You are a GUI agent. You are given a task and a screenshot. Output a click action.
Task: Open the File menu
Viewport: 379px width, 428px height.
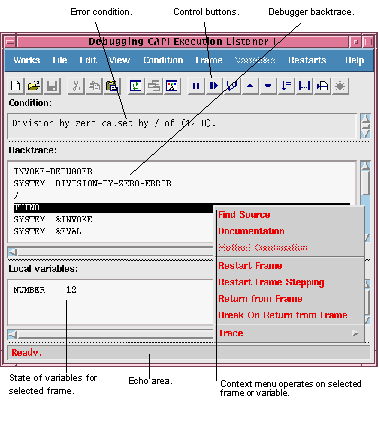(x=60, y=60)
